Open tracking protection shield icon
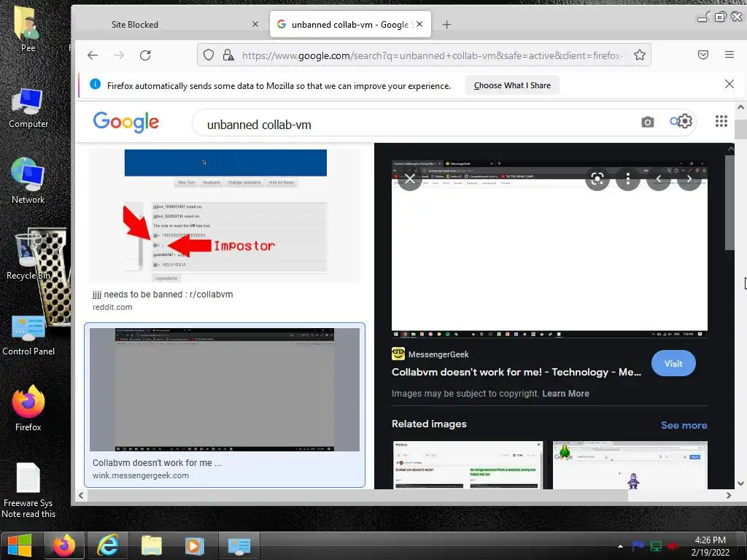This screenshot has height=560, width=747. click(x=209, y=55)
